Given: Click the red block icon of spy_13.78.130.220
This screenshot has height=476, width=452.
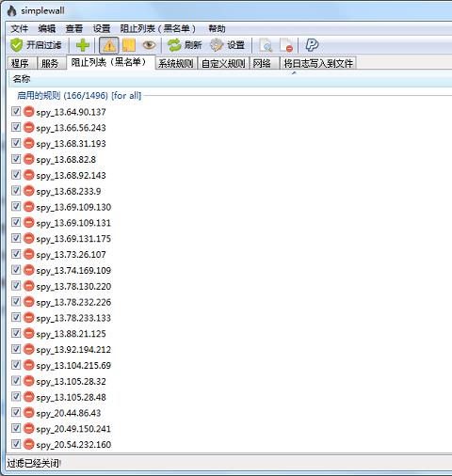Looking at the screenshot, I should point(28,286).
